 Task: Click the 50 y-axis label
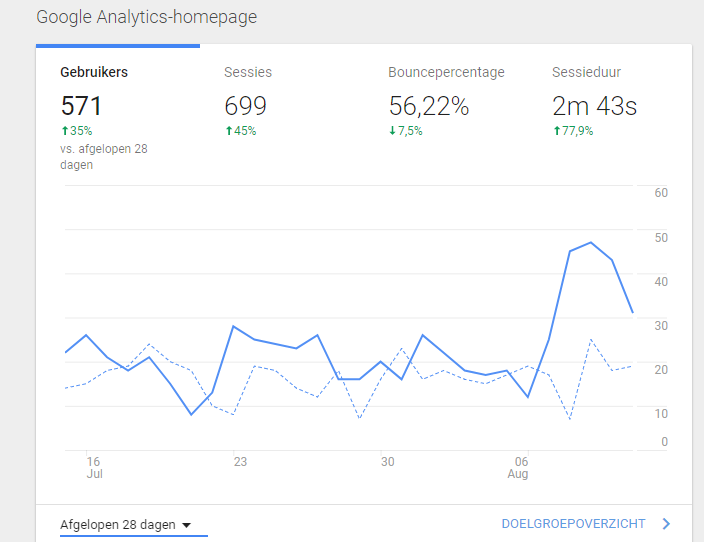pos(661,238)
